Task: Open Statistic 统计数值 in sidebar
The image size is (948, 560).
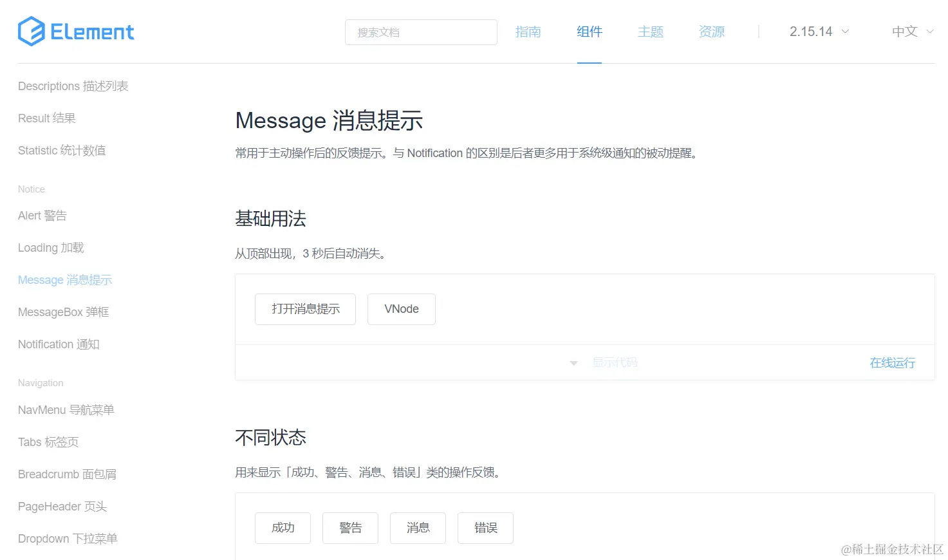Action: (62, 151)
